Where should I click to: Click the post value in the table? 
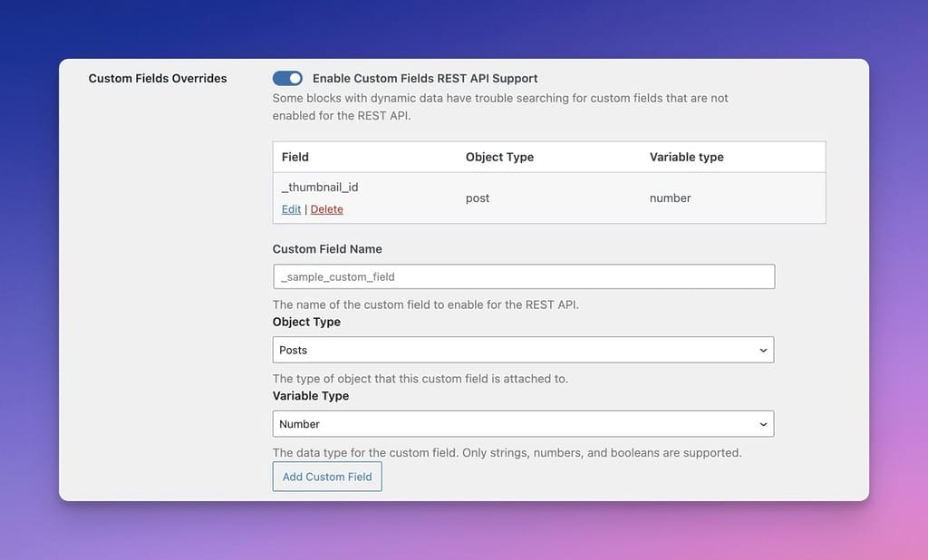[x=478, y=198]
